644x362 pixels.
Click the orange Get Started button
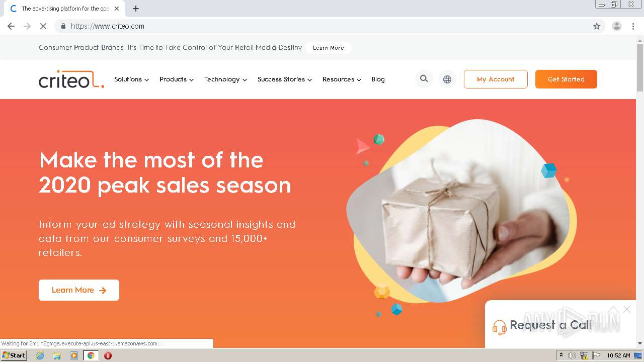click(566, 79)
